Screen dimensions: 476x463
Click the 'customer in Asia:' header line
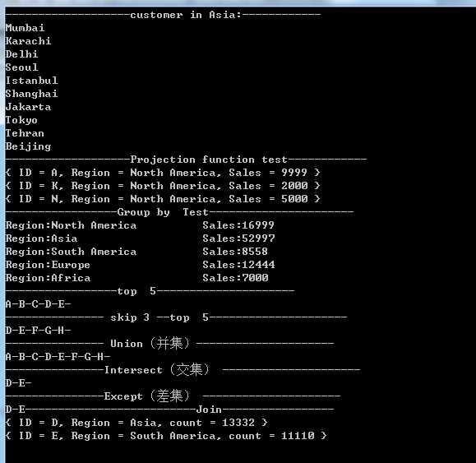[163, 15]
